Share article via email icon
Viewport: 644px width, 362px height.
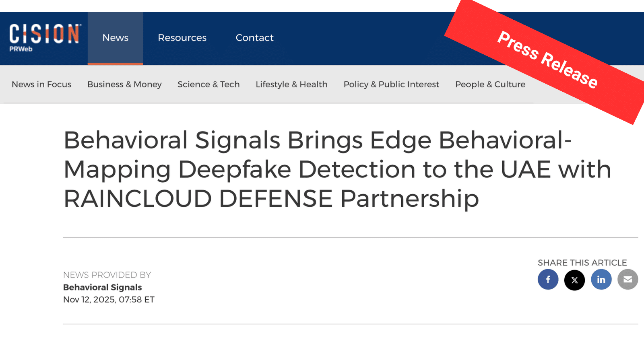pyautogui.click(x=627, y=280)
